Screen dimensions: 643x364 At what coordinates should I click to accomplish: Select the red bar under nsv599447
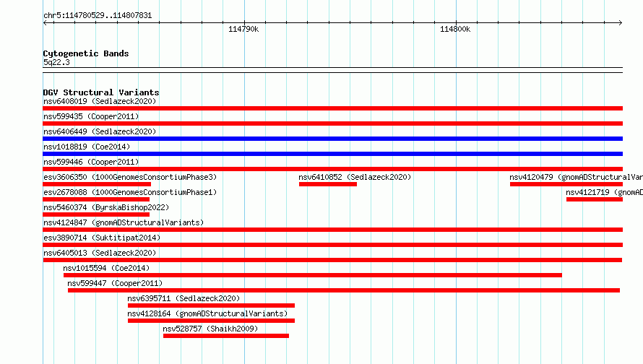coord(344,290)
